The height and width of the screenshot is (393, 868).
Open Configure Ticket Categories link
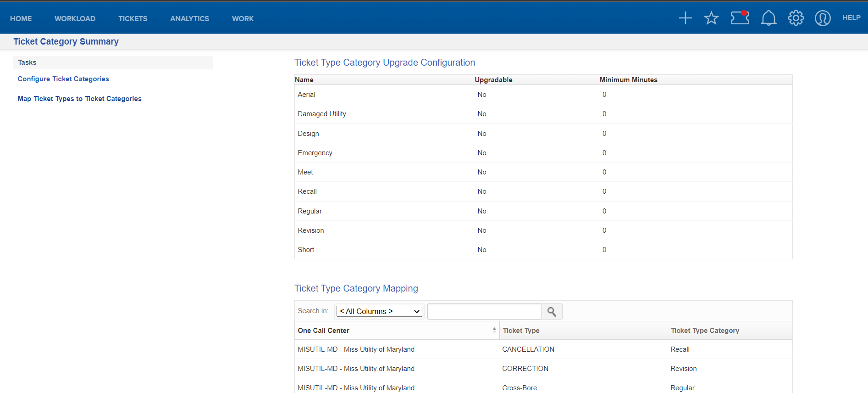[63, 79]
